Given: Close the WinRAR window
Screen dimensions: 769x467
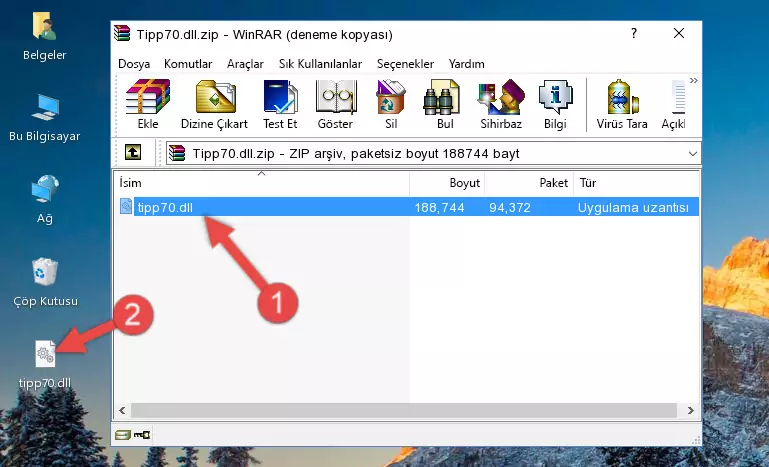Looking at the screenshot, I should 679,33.
